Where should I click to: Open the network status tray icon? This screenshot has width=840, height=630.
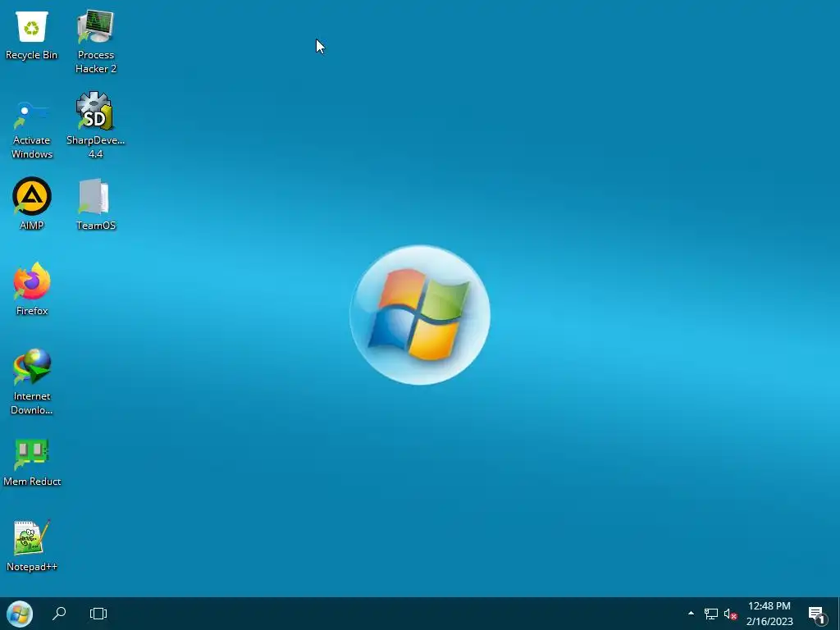coord(711,614)
